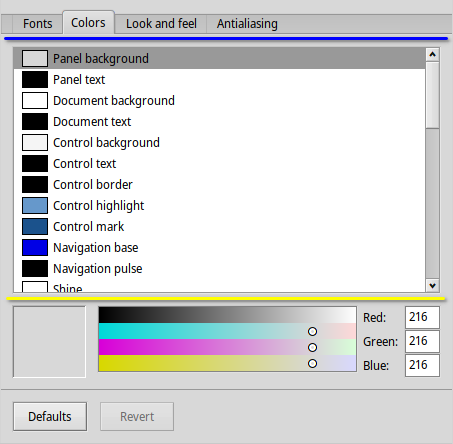Click the Defaults button
The width and height of the screenshot is (453, 444).
pos(50,417)
